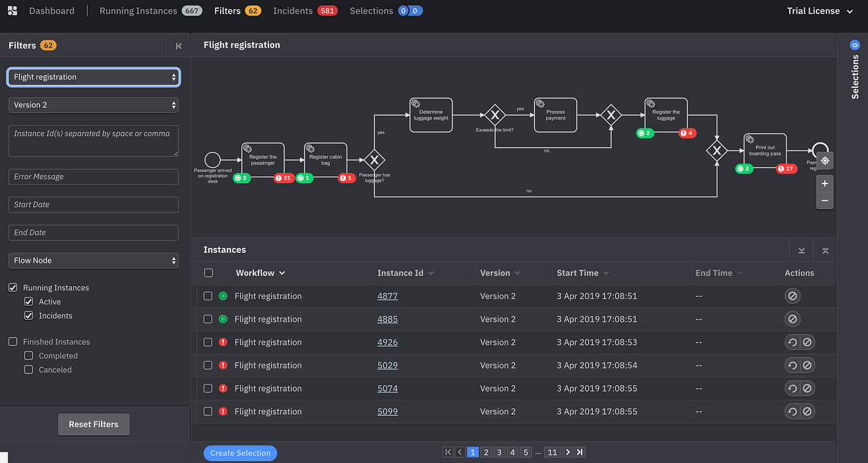Screen dimensions: 868x463
Task: Open the Flight registration workflow dropdown
Action: click(x=94, y=77)
